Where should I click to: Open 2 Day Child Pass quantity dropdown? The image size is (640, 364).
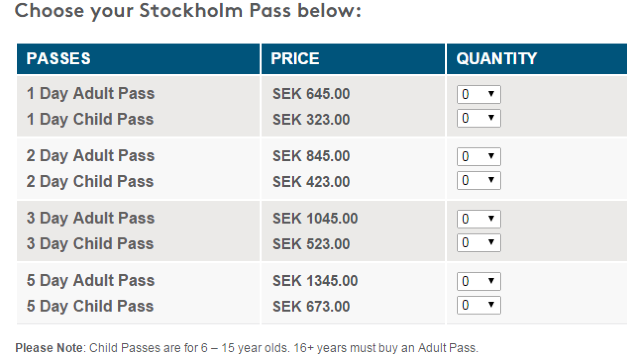click(478, 180)
